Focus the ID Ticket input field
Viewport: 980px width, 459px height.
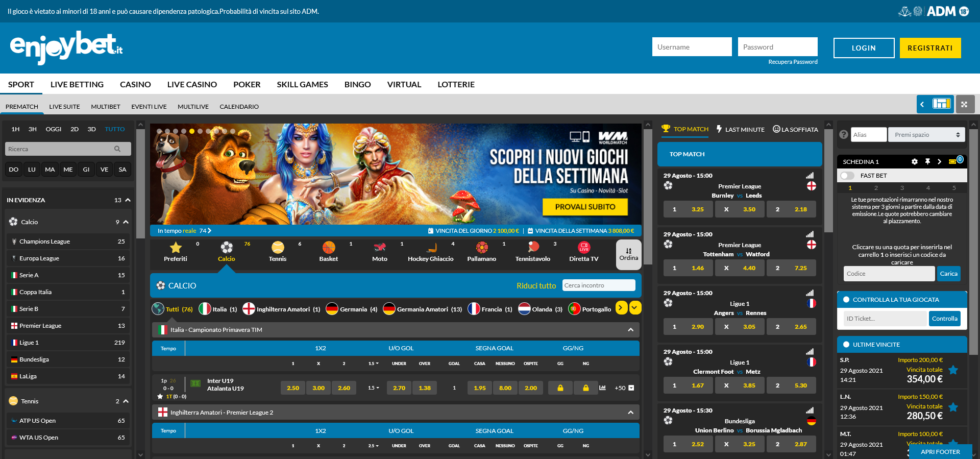coord(885,319)
